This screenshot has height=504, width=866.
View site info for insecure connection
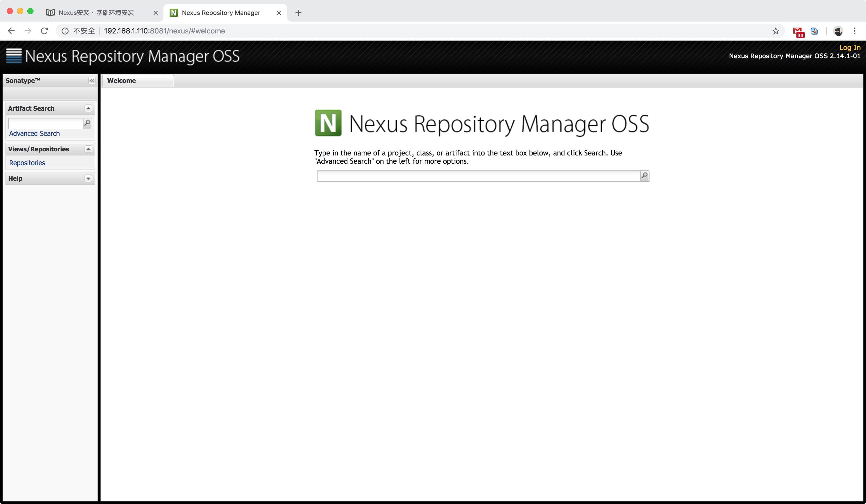[65, 31]
